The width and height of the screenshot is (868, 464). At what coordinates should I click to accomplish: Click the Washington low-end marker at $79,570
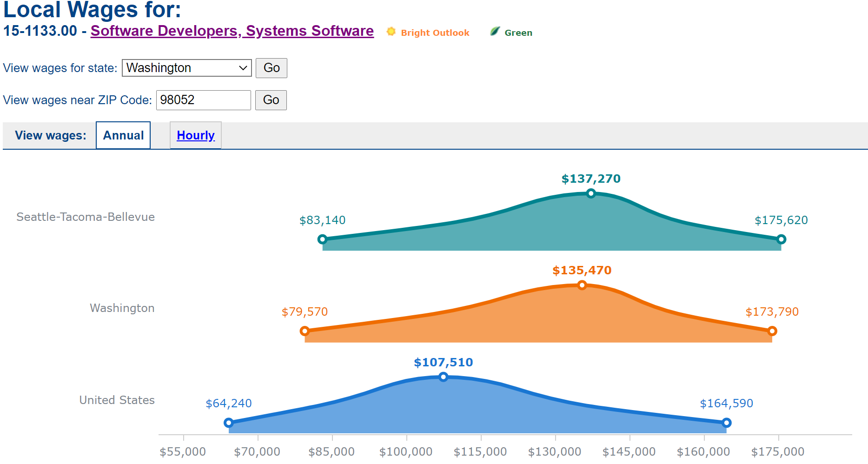[305, 331]
